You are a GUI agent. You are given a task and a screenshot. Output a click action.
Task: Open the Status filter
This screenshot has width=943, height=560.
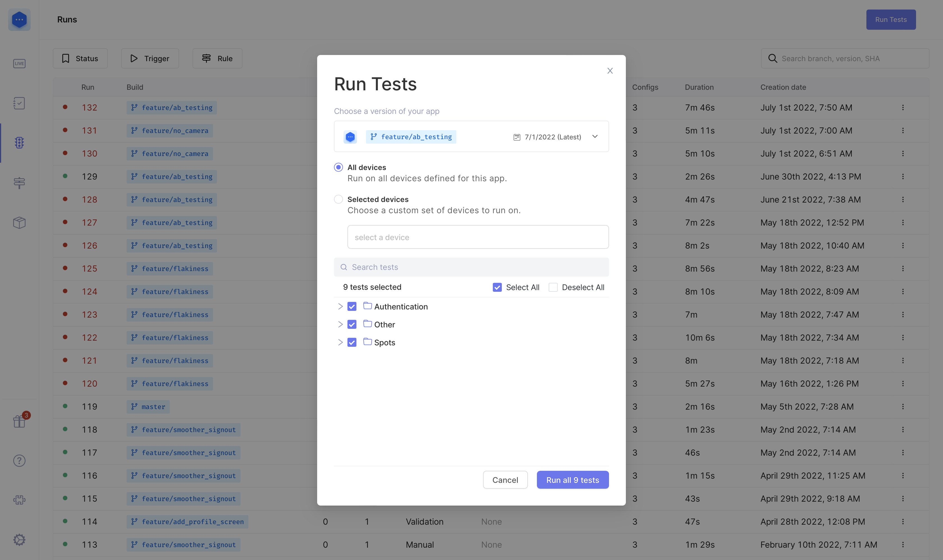pos(80,58)
